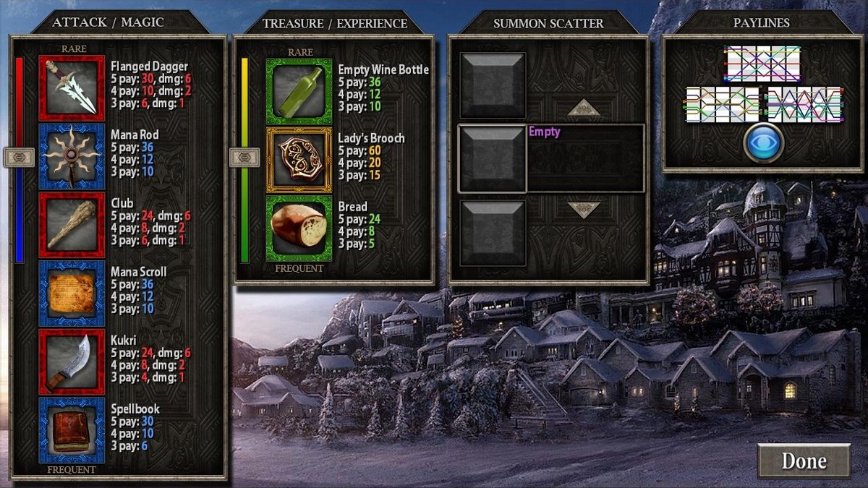Image resolution: width=868 pixels, height=488 pixels.
Task: Move up in Summon Scatter list
Action: pyautogui.click(x=584, y=108)
